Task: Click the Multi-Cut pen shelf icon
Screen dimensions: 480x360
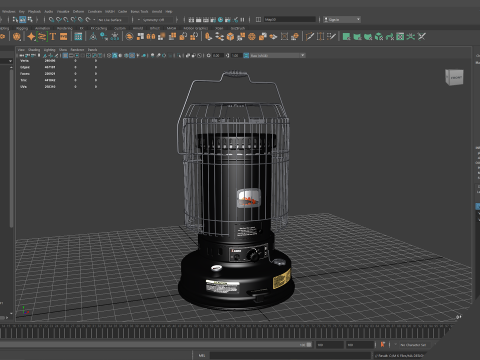Action: pyautogui.click(x=310, y=37)
